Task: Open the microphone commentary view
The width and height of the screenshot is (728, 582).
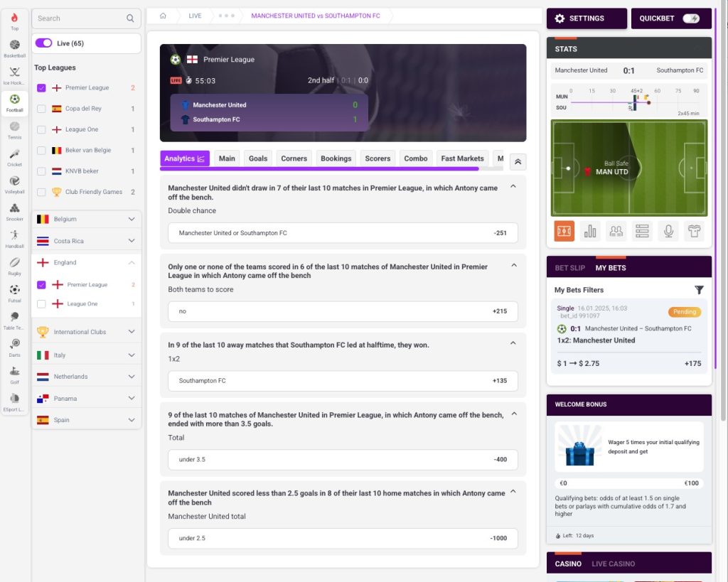Action: pos(668,231)
